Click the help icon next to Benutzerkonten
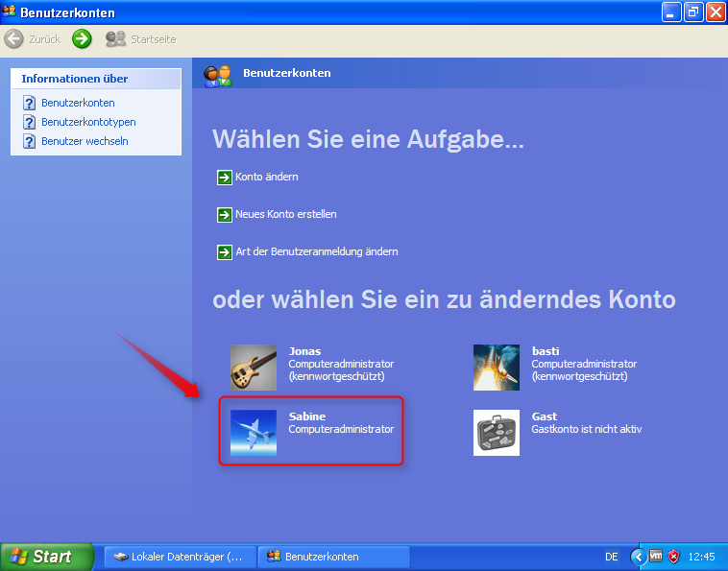728x571 pixels. [x=29, y=103]
